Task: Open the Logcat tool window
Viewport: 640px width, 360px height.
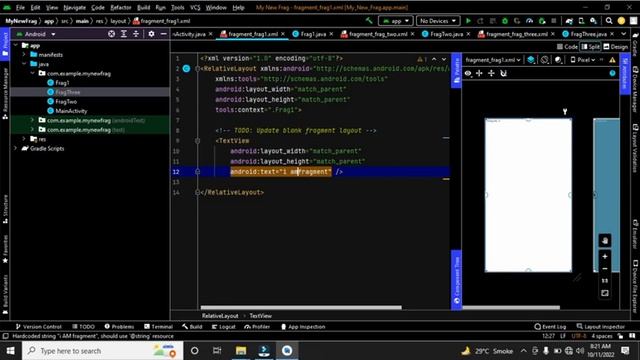Action: point(224,327)
